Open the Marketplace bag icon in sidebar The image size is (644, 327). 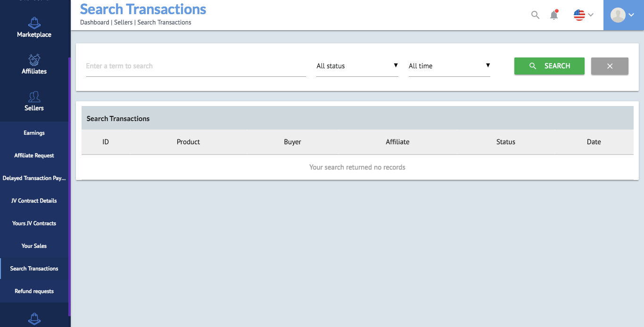click(x=34, y=23)
